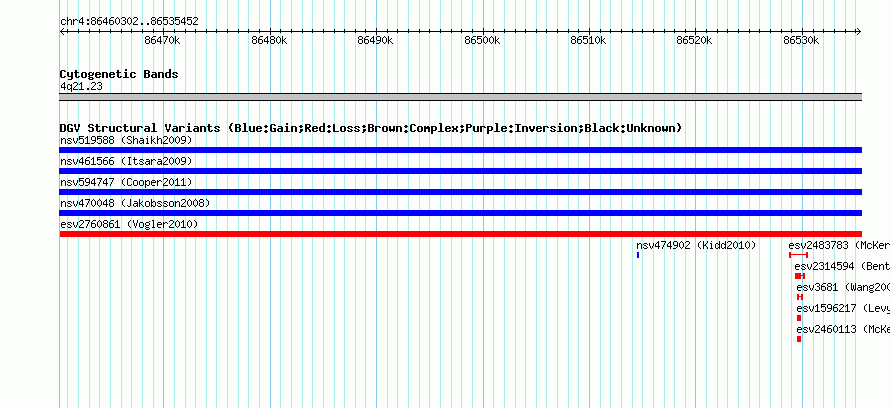Image resolution: width=890 pixels, height=408 pixels.
Task: Click the nsv474902 (Kidd2010) label
Action: click(x=696, y=246)
